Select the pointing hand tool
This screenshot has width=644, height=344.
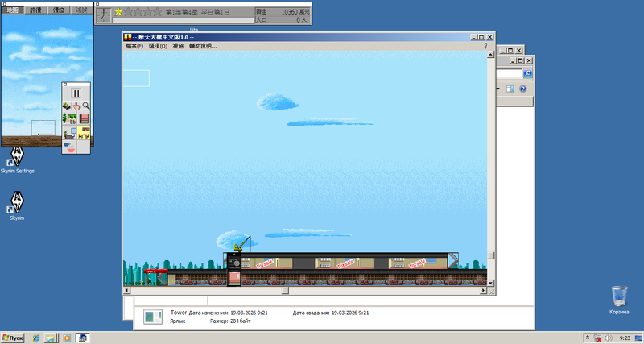[76, 106]
